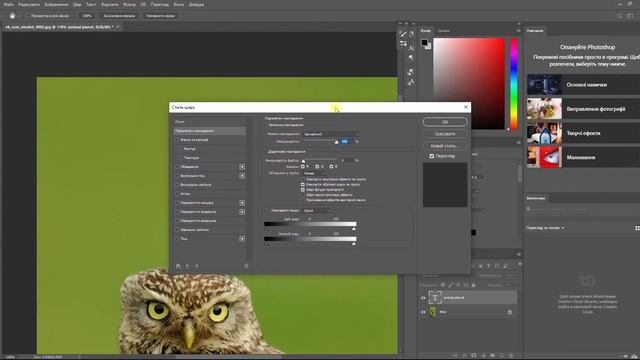Image resolution: width=640 pixels, height=360 pixels.
Task: Open the Перегляд за типом dropdown
Action: 545,228
